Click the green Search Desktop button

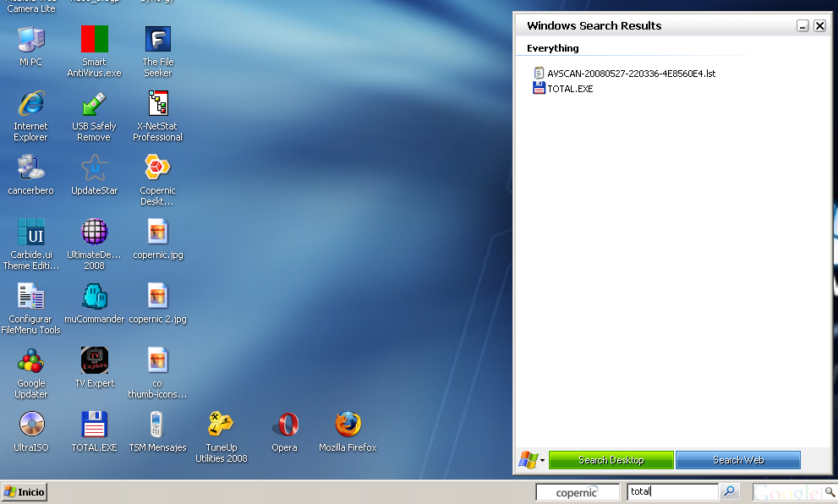pos(611,460)
